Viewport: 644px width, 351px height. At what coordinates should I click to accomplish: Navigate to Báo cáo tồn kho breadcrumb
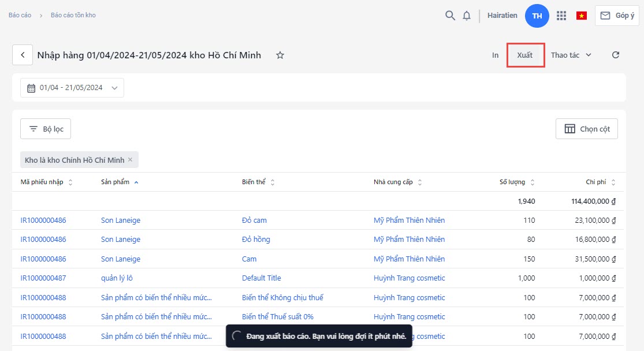coord(73,15)
